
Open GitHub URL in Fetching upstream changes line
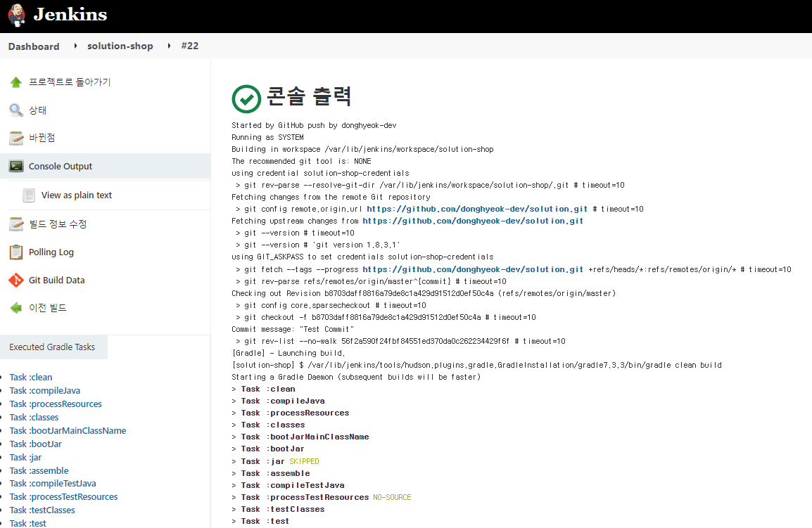[473, 221]
